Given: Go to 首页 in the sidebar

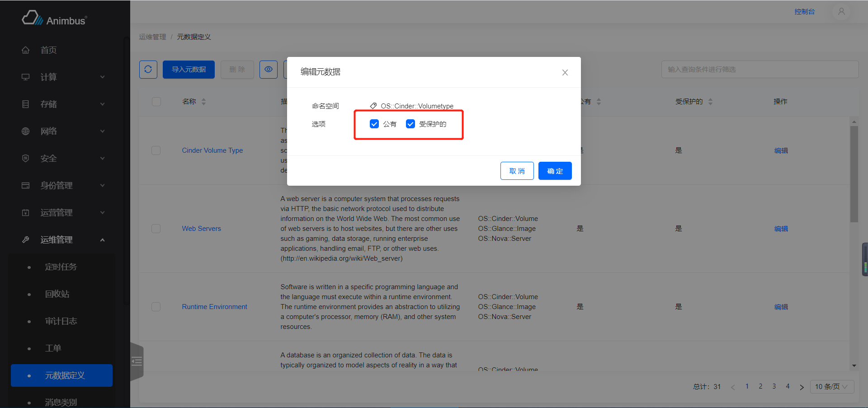Looking at the screenshot, I should click(49, 50).
